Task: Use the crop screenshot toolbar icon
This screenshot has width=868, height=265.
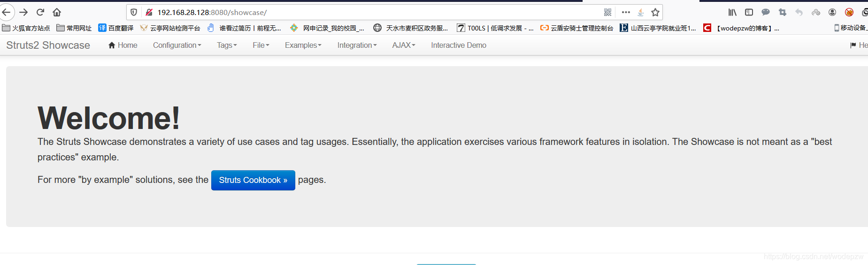Action: [x=782, y=12]
